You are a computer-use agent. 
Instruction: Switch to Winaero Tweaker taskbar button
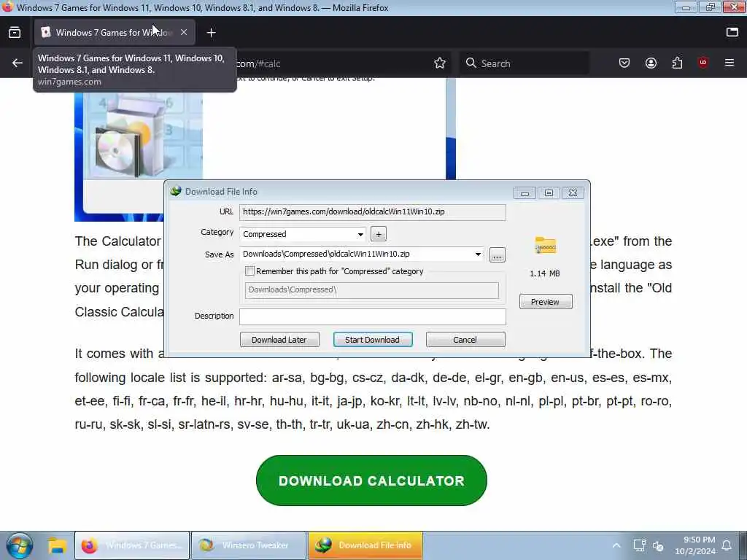(x=248, y=545)
